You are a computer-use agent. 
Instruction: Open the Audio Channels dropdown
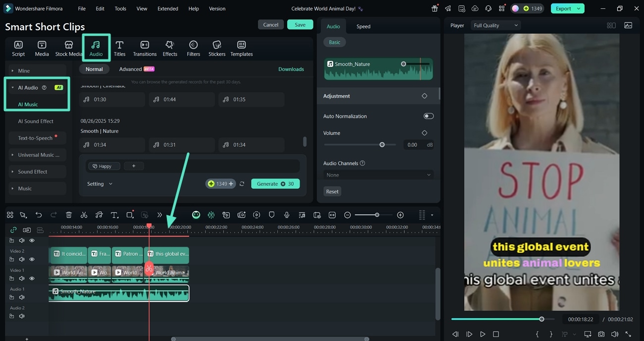(x=378, y=175)
